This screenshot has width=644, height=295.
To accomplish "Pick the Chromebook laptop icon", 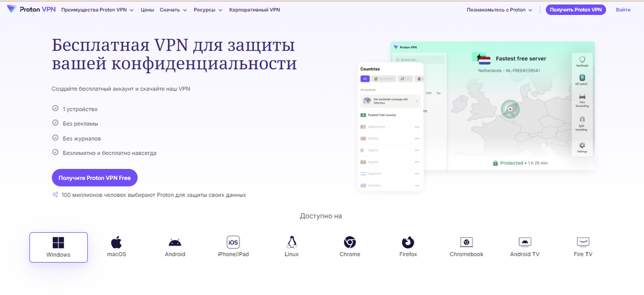I will point(466,242).
